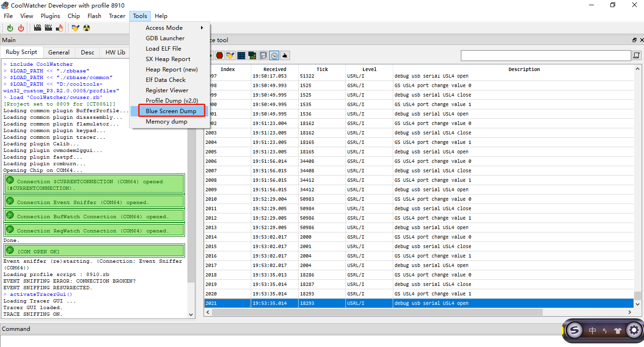Screen dimensions: 644x347
Task: Click the Index column header
Action: 228,69
